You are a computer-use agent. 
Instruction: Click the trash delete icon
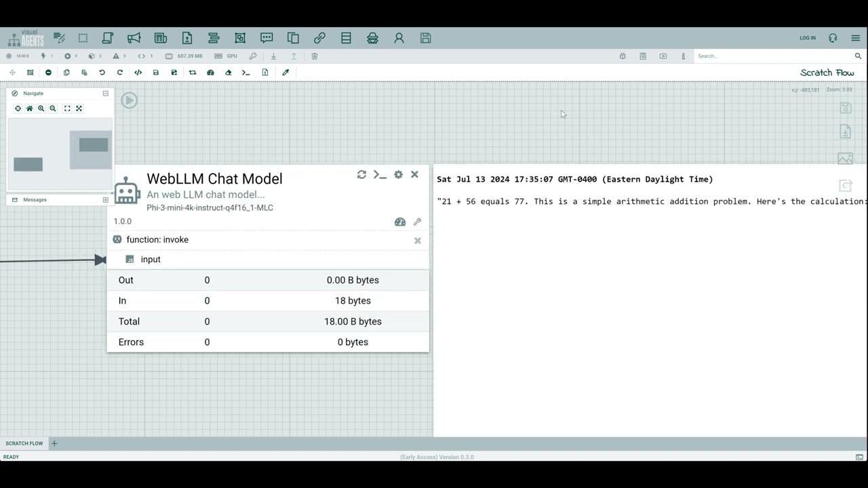point(314,56)
